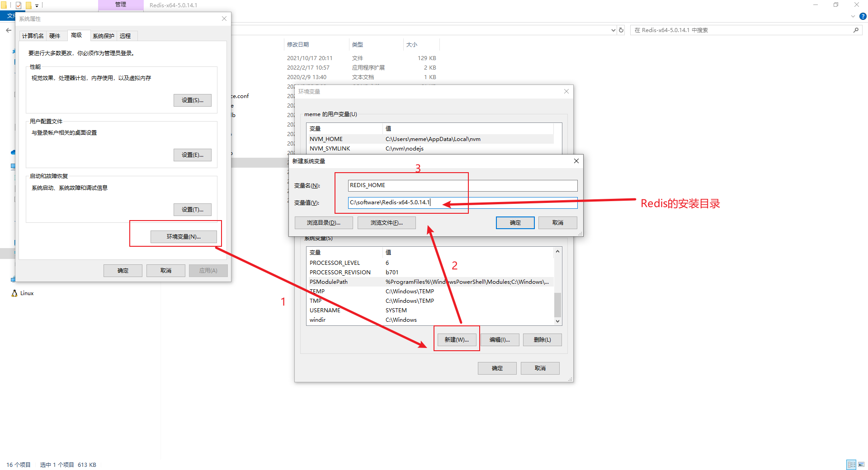The image size is (868, 470).
Task: Expand the ribbon with the chevron
Action: pyautogui.click(x=853, y=16)
